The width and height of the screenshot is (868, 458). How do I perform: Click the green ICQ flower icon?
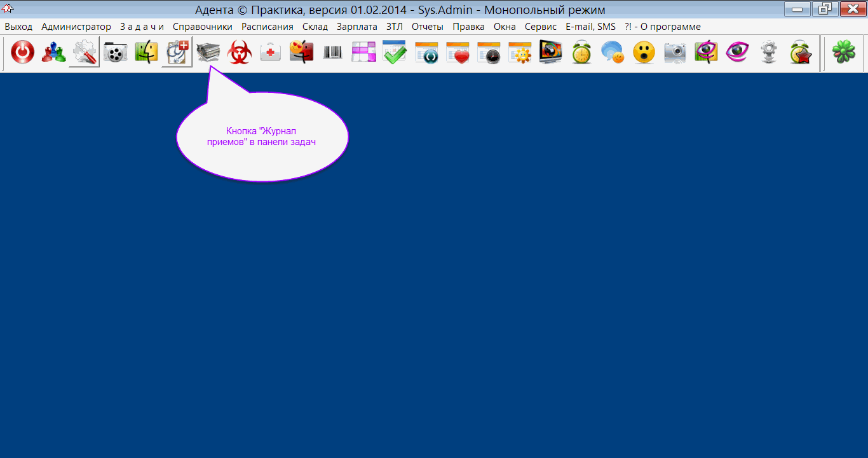(x=844, y=52)
